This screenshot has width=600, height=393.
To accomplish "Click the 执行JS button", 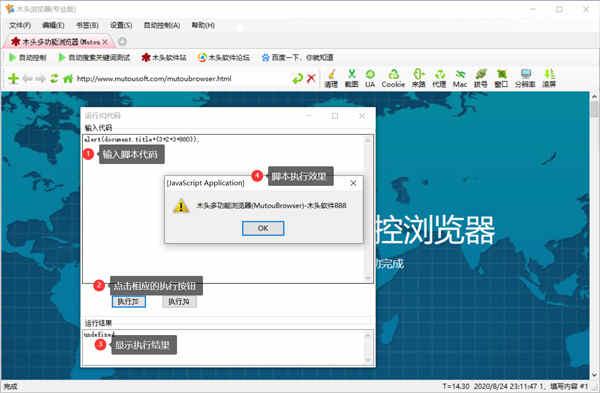I will 129,302.
